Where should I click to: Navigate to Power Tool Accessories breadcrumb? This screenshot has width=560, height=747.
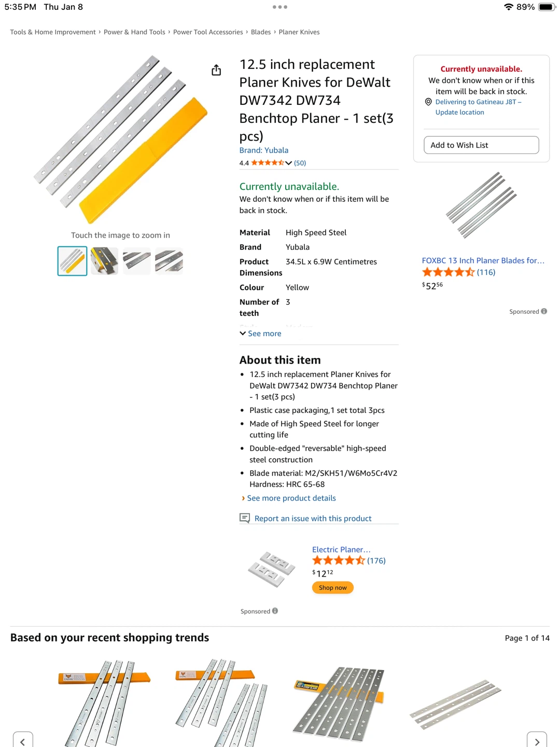click(208, 32)
